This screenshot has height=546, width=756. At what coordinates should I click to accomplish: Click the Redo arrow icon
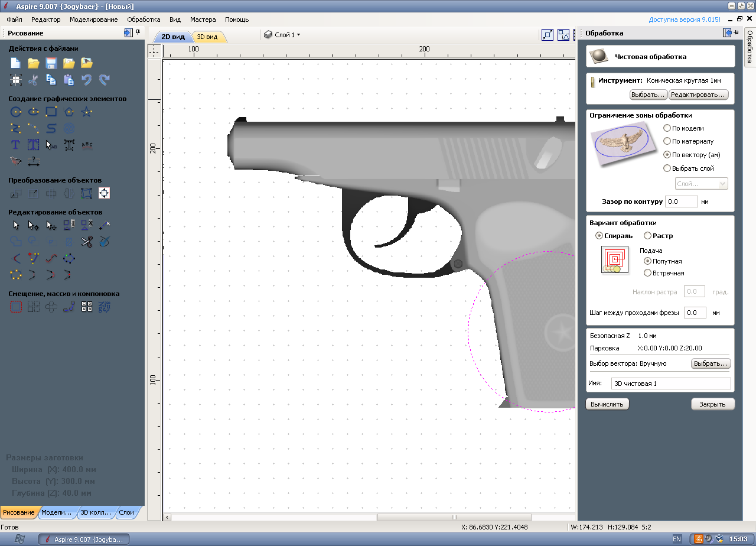tap(105, 80)
